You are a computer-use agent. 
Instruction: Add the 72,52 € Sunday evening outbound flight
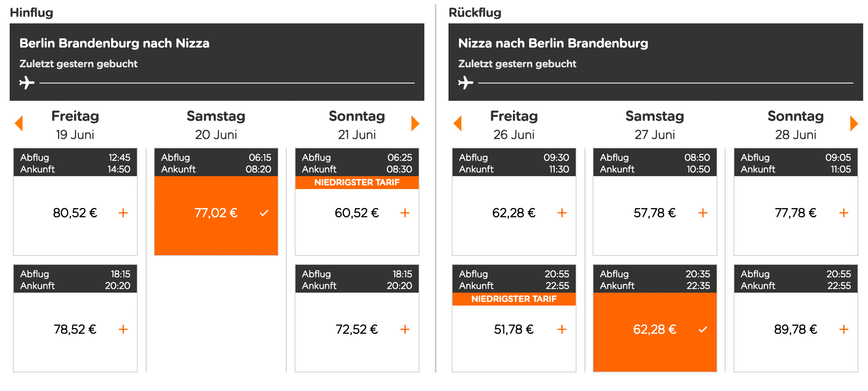pos(405,329)
